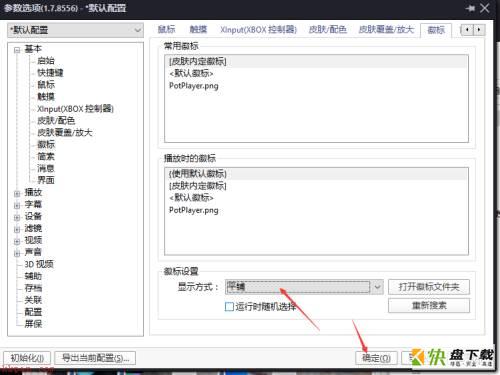Select 3D 视频 in the settings tree
This screenshot has height=375, width=500.
pyautogui.click(x=39, y=264)
